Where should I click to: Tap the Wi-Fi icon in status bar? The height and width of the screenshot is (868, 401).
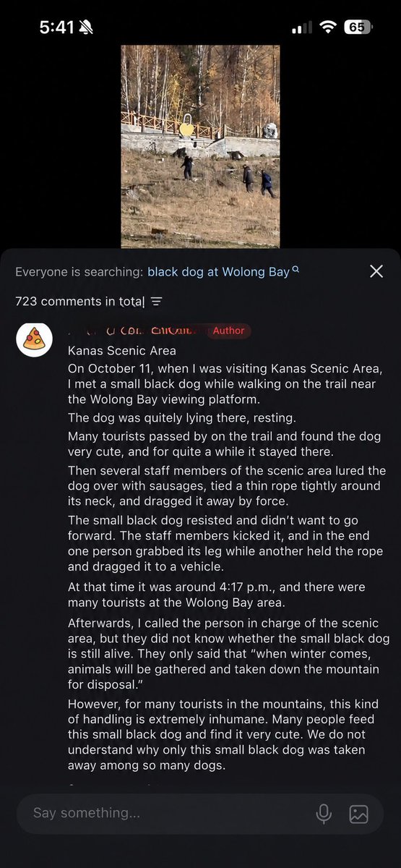[329, 27]
